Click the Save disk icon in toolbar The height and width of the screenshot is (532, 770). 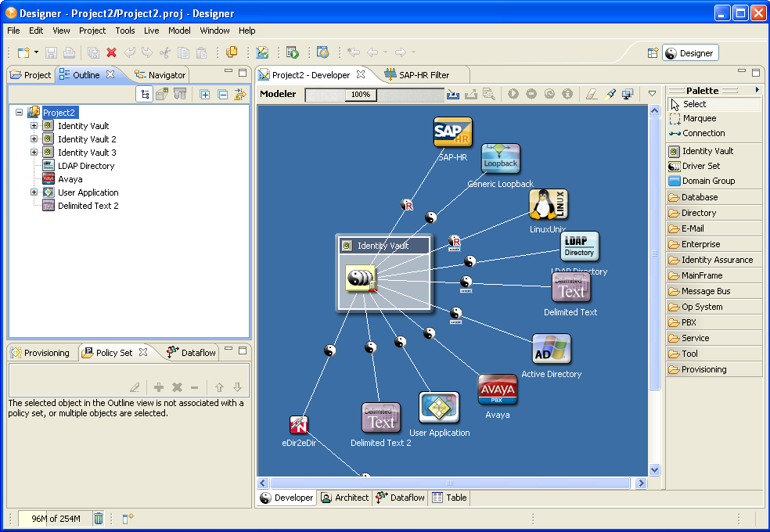pyautogui.click(x=51, y=52)
